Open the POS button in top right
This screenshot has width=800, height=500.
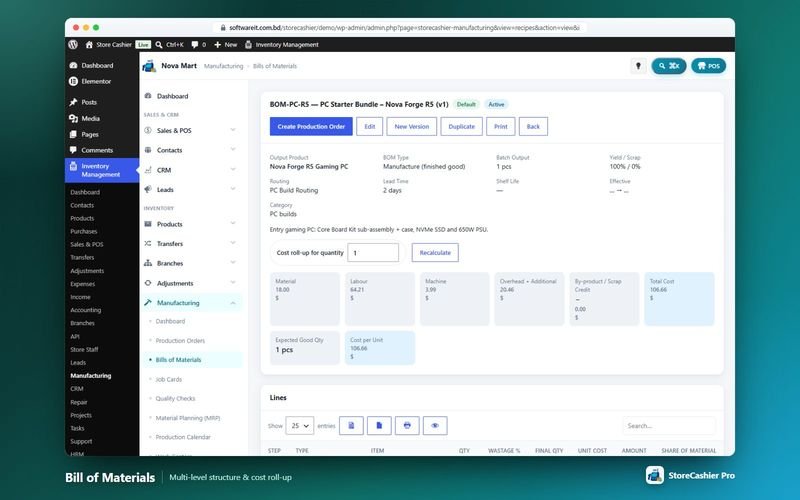click(708, 66)
